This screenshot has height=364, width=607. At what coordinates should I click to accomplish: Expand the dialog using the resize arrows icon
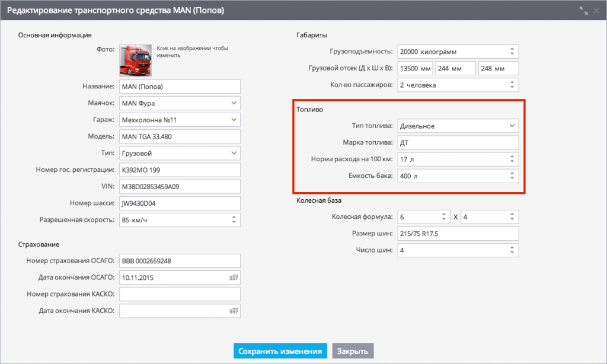click(x=583, y=10)
